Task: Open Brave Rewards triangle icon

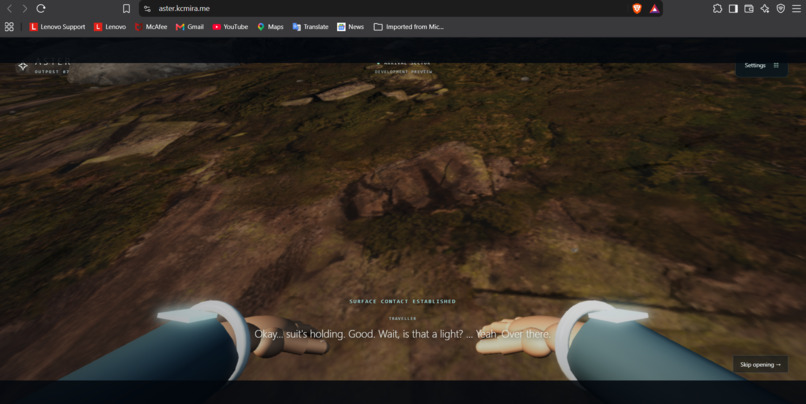Action: [x=654, y=8]
